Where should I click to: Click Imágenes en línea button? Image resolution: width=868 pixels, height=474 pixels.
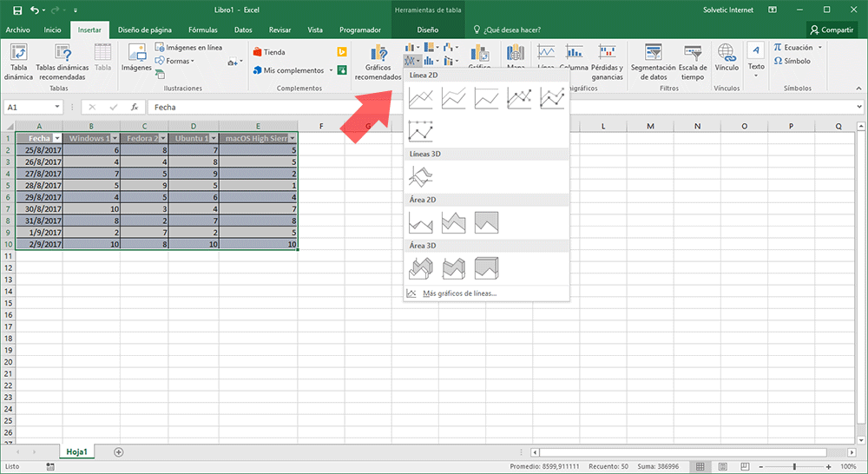pos(188,48)
